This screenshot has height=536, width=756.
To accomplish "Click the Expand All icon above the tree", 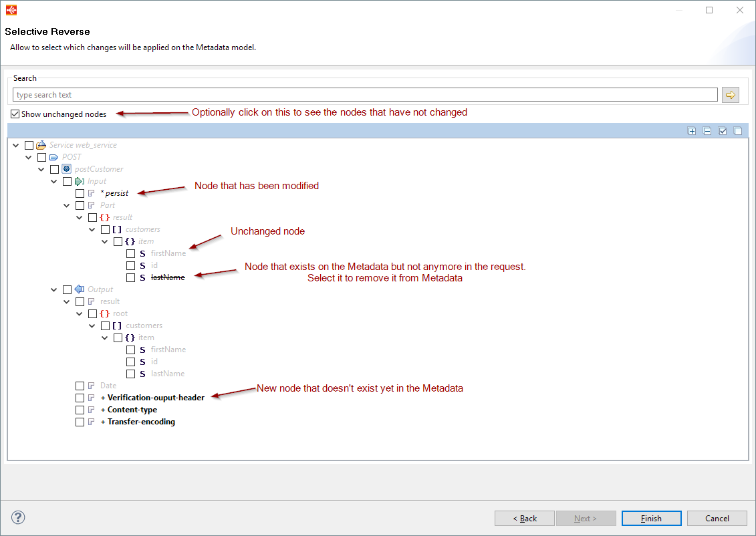I will pos(692,132).
